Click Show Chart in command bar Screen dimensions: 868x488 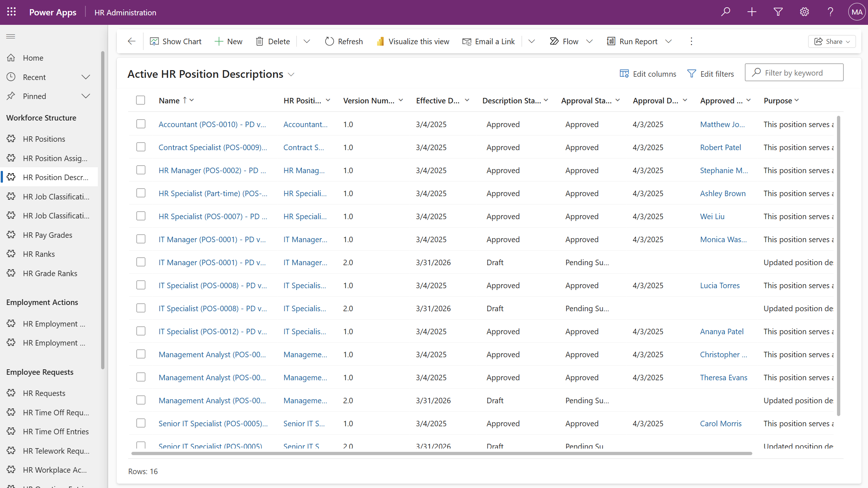[176, 41]
